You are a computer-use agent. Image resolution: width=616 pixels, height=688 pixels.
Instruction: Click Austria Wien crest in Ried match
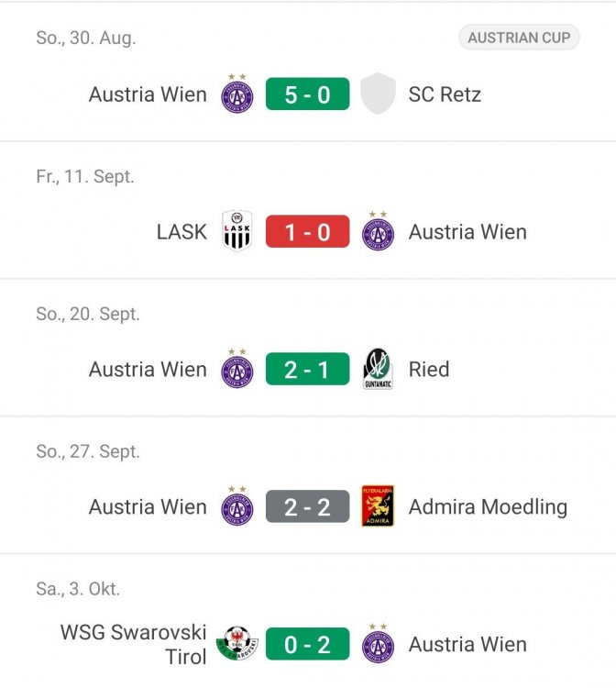[237, 369]
